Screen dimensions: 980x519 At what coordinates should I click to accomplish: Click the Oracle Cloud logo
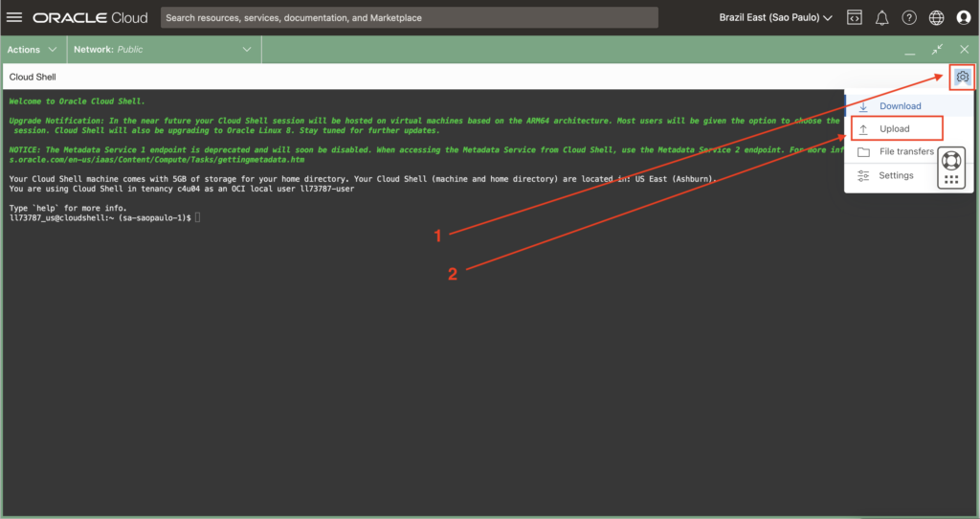coord(91,18)
